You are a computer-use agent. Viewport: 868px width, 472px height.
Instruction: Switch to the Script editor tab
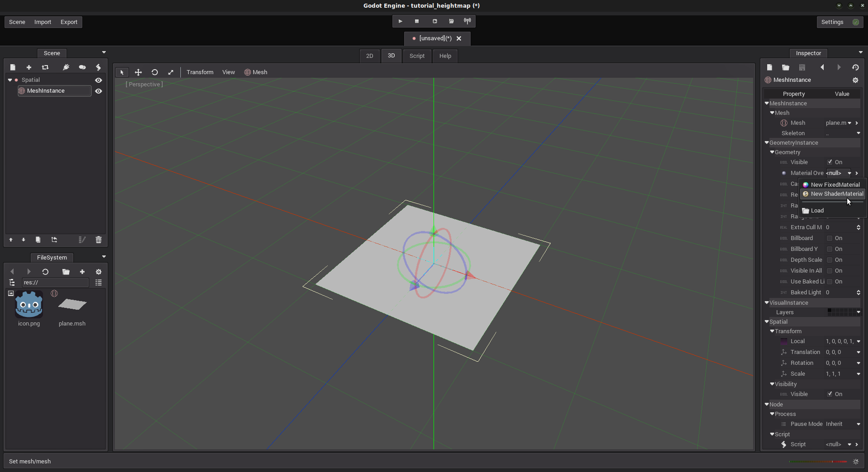pos(417,56)
